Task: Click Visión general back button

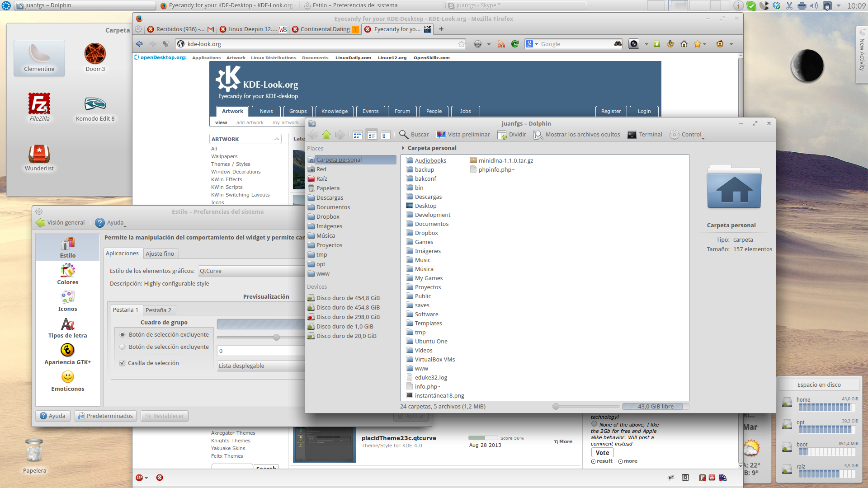Action: coord(61,223)
